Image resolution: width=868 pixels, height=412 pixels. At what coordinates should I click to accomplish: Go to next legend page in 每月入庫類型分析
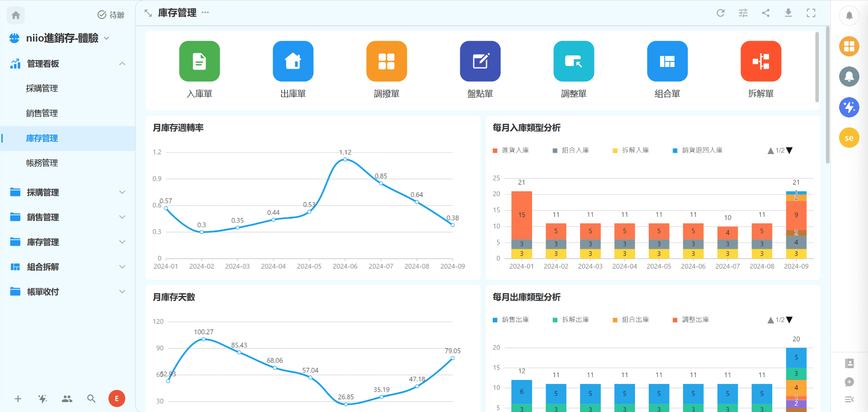click(x=789, y=150)
